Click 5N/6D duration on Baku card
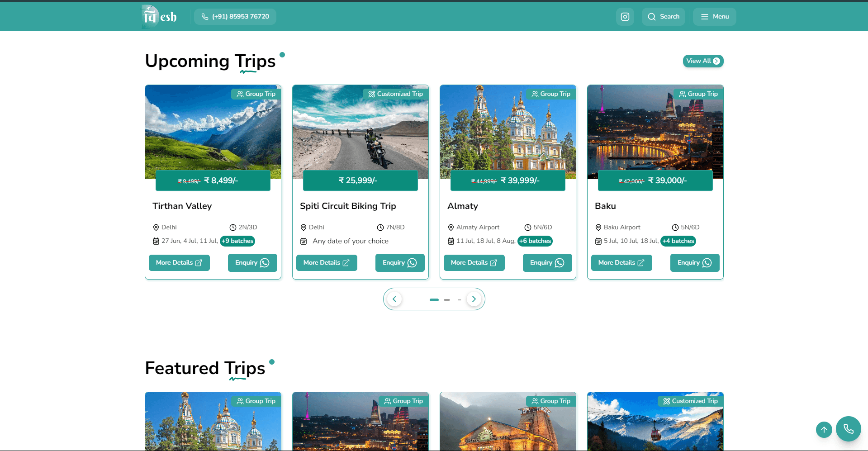The height and width of the screenshot is (451, 868). [690, 228]
